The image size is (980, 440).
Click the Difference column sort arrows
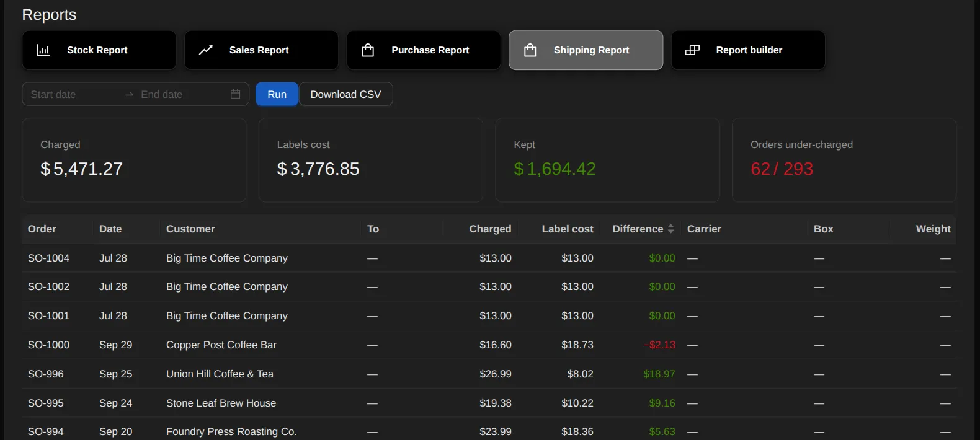[x=670, y=229]
